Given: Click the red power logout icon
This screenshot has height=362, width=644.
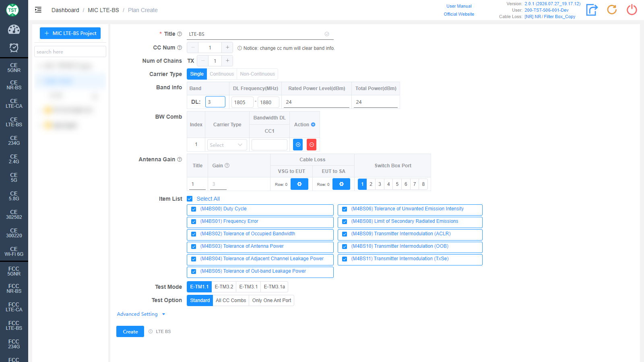Looking at the screenshot, I should [x=632, y=10].
